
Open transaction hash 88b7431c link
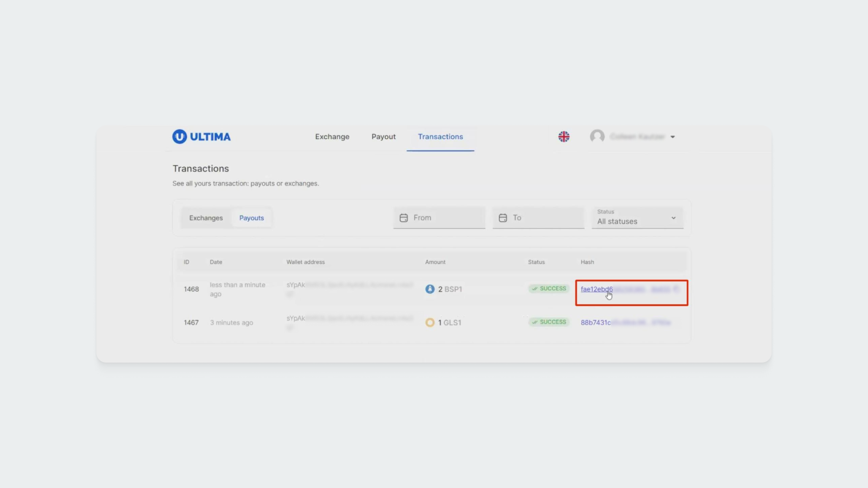(x=596, y=323)
